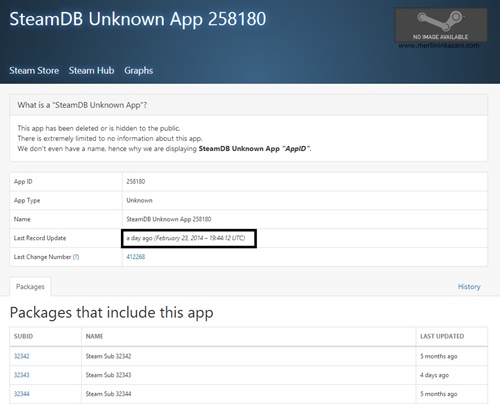Click '5 months ago' in the 32342 row
This screenshot has height=407, width=500.
pos(439,356)
